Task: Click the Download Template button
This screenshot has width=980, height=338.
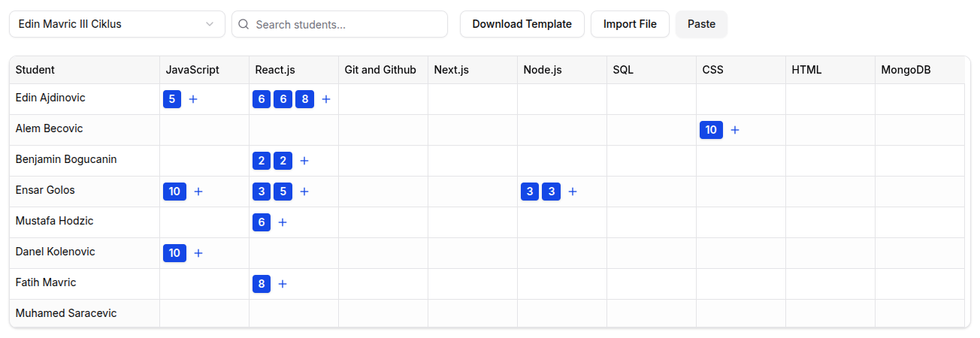Action: tap(522, 24)
